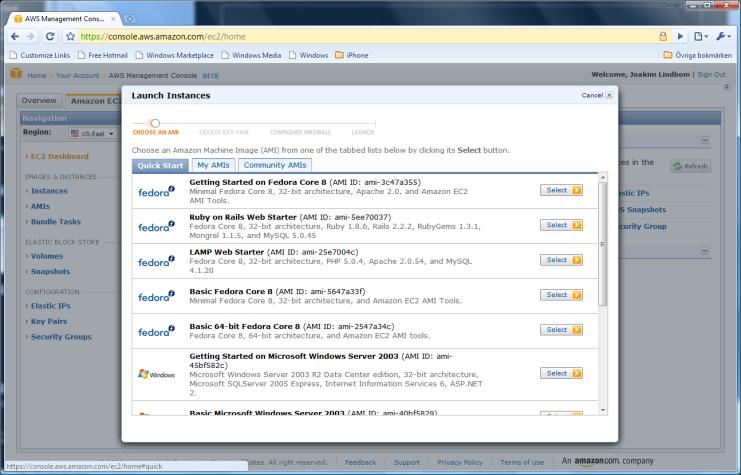The height and width of the screenshot is (475, 741).
Task: Open the Windows Media bookmark
Action: [x=251, y=55]
